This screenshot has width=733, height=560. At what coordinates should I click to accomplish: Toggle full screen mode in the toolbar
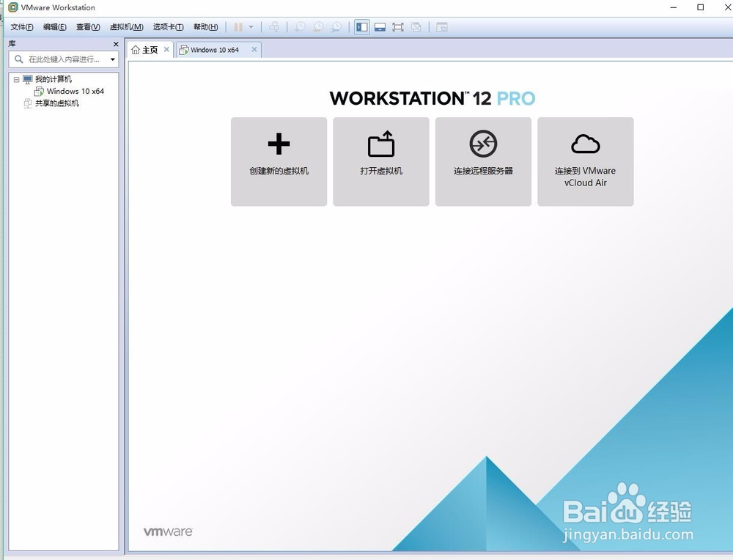point(397,27)
